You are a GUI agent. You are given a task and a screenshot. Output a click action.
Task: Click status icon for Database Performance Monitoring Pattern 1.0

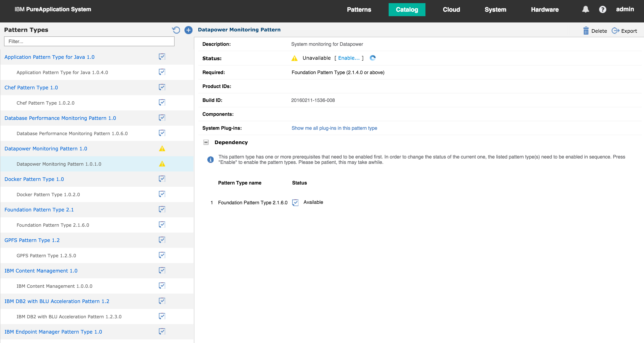coord(162,118)
